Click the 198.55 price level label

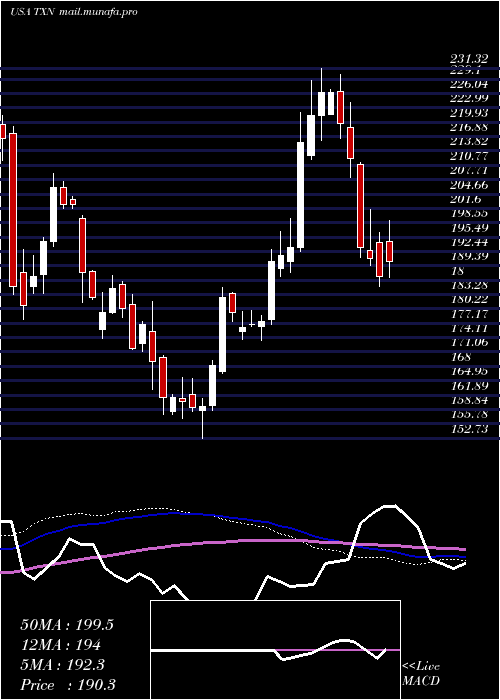pos(469,213)
